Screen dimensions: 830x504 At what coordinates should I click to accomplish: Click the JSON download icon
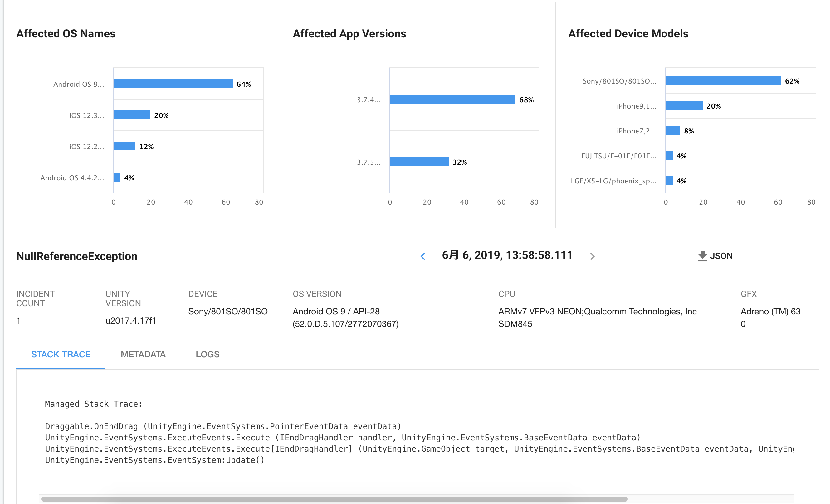point(702,256)
